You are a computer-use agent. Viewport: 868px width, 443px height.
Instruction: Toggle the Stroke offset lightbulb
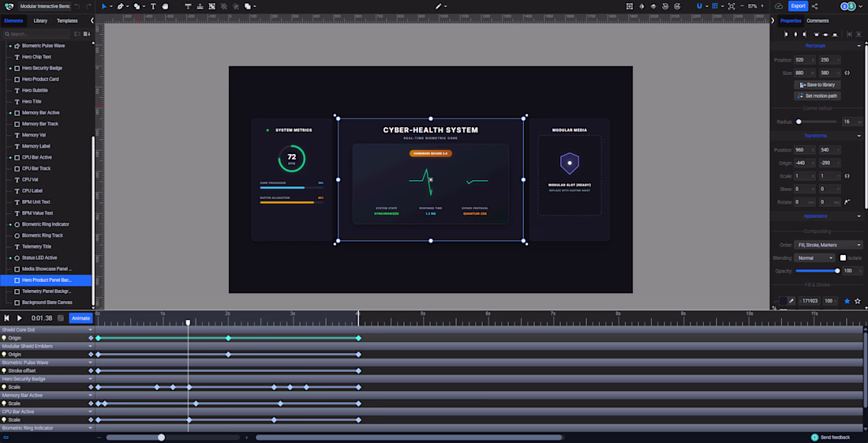(x=4, y=370)
